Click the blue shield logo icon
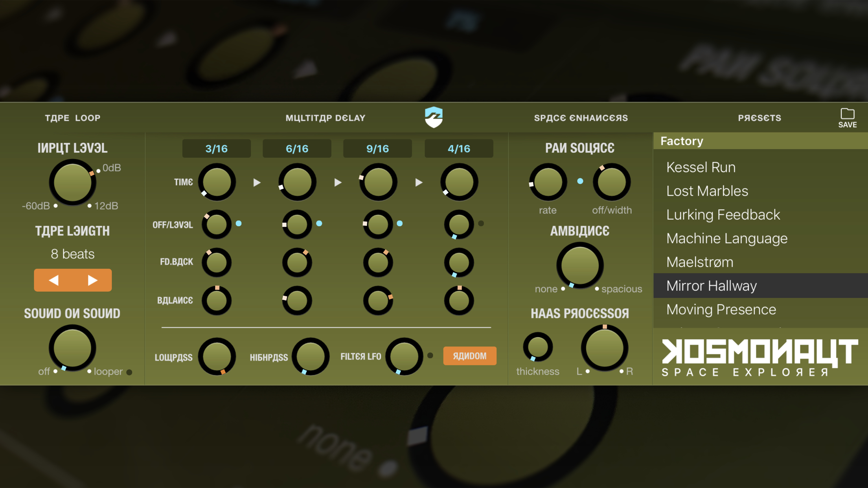 pos(434,117)
